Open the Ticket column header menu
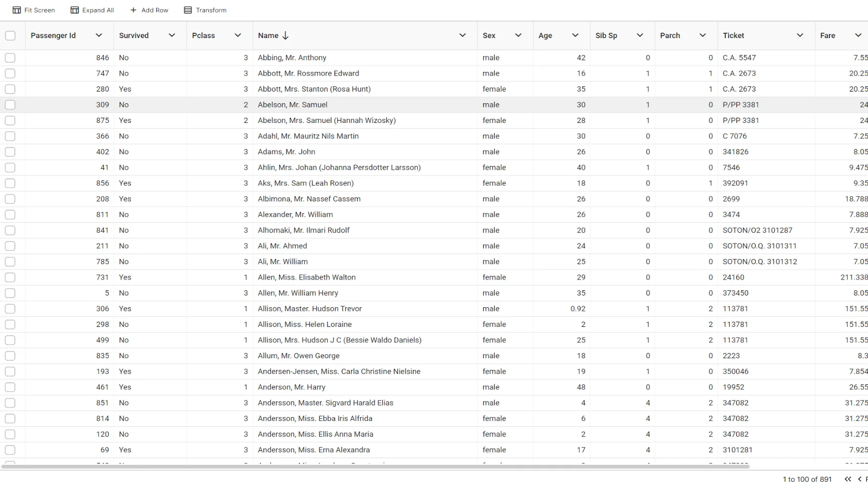The width and height of the screenshot is (868, 487). click(800, 35)
